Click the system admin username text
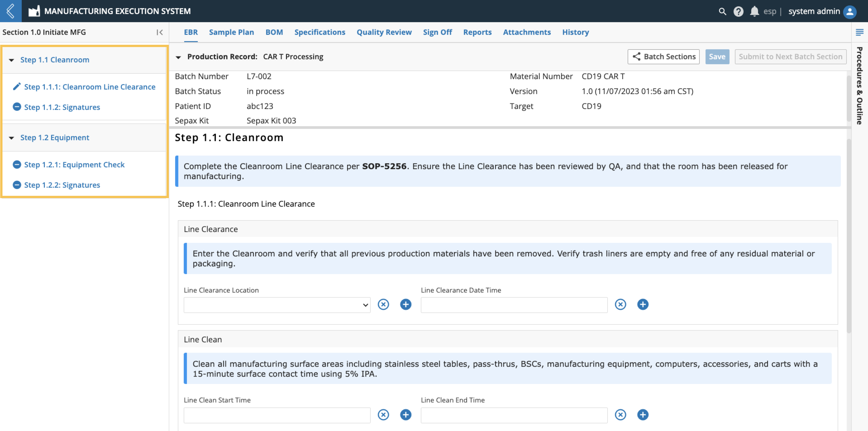Screen dimensions: 868x431 pos(814,12)
